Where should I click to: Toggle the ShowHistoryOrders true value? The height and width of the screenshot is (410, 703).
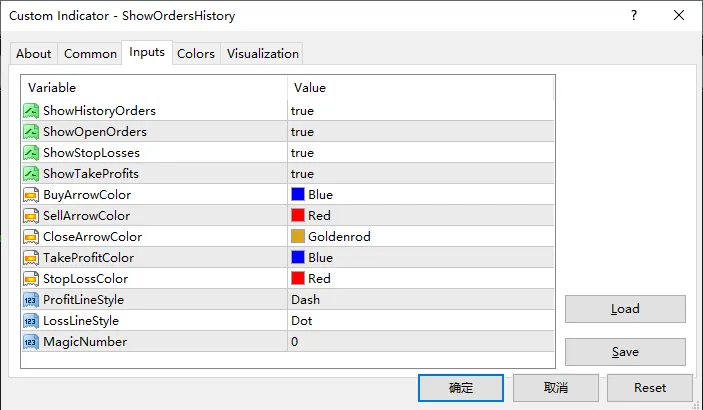pos(302,111)
